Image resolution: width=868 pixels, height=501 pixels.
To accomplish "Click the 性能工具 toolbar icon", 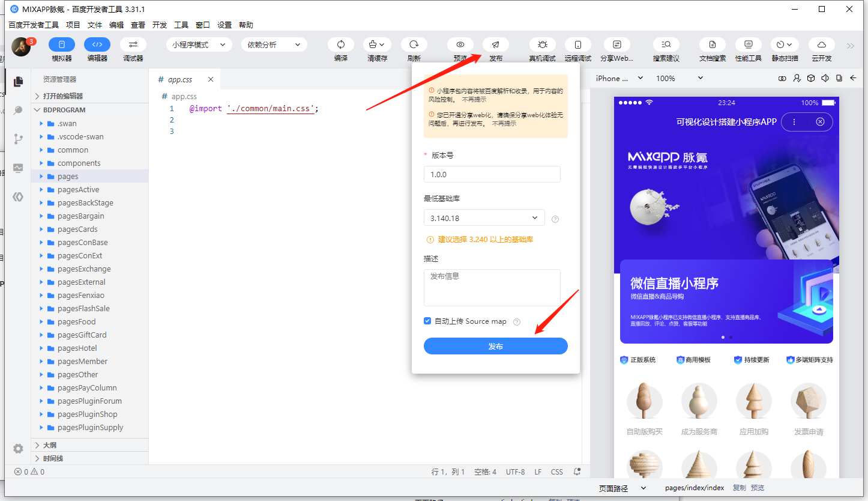I will pyautogui.click(x=749, y=44).
